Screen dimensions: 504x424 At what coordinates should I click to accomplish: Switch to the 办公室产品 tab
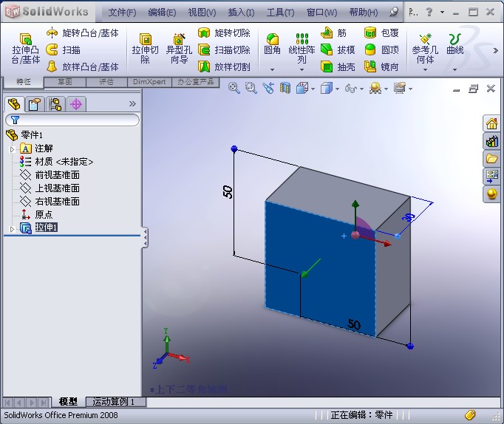(195, 82)
